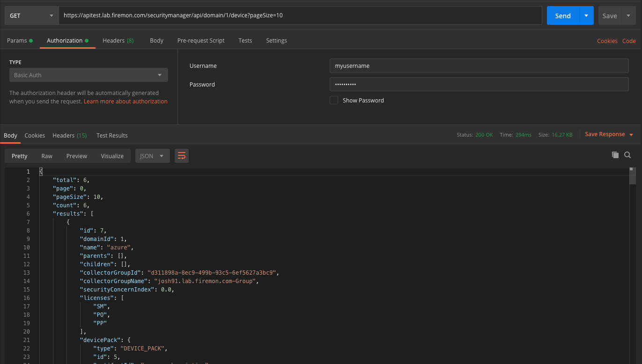Image resolution: width=642 pixels, height=364 pixels.
Task: Change the JSON format dropdown
Action: coord(152,156)
